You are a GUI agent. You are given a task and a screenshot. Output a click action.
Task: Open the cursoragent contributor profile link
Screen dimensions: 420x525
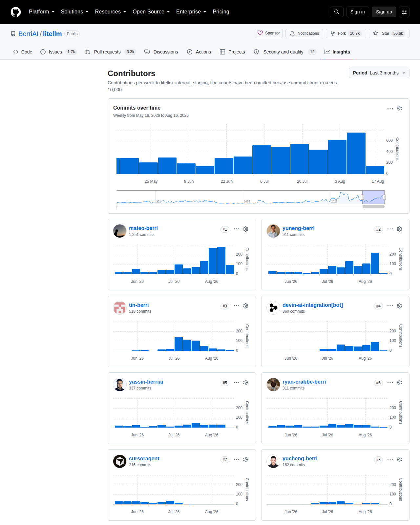click(144, 458)
